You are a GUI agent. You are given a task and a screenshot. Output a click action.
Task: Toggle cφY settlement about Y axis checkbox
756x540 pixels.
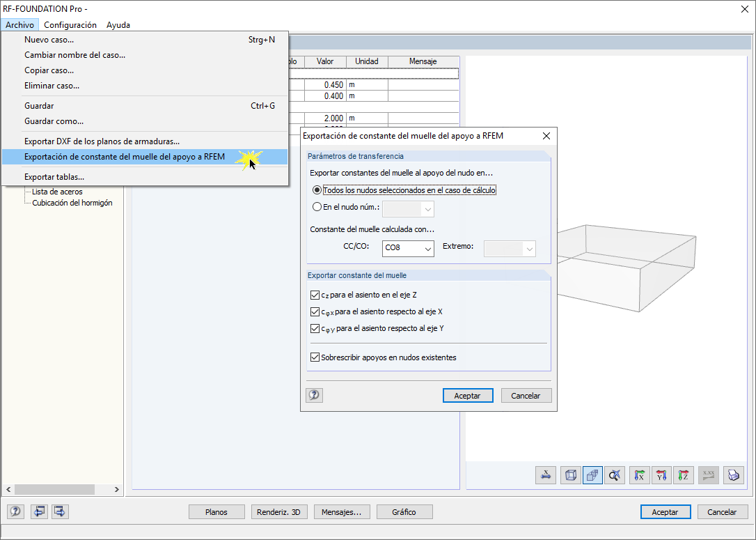[x=315, y=329]
